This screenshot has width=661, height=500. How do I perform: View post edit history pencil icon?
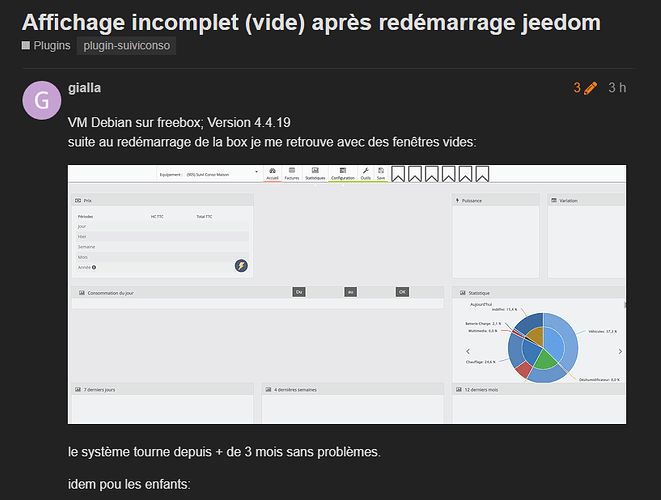[590, 88]
